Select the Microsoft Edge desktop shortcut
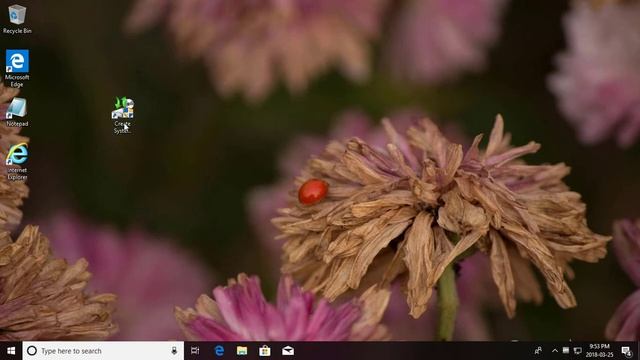Viewport: 640px width, 360px height. tap(17, 68)
